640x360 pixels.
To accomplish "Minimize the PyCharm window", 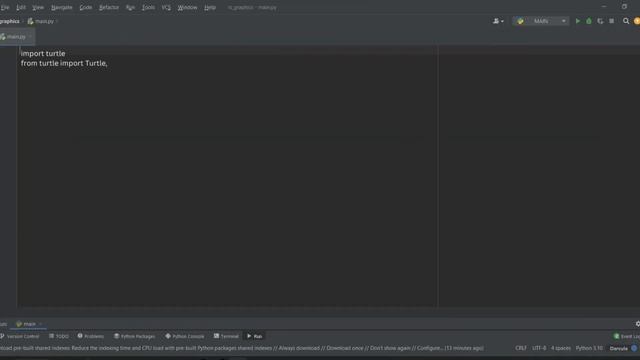I will click(604, 7).
